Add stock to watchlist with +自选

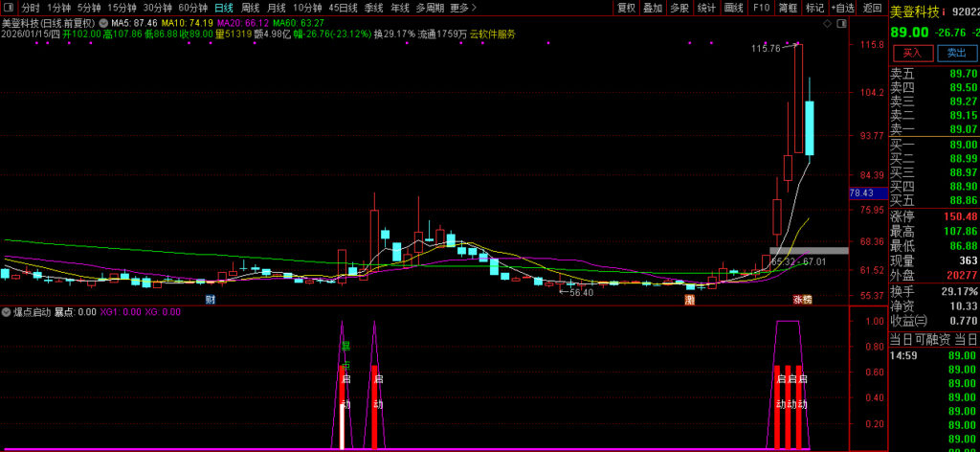tap(839, 8)
